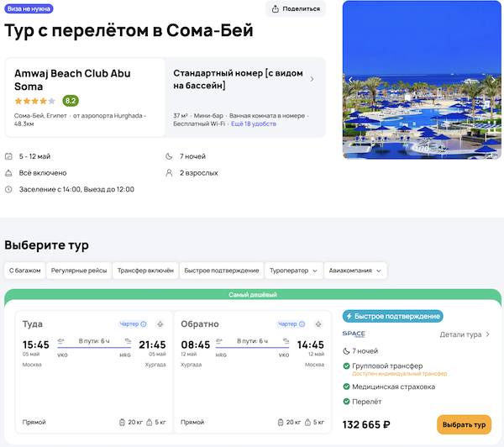Click the Поделиться share button

295,9
